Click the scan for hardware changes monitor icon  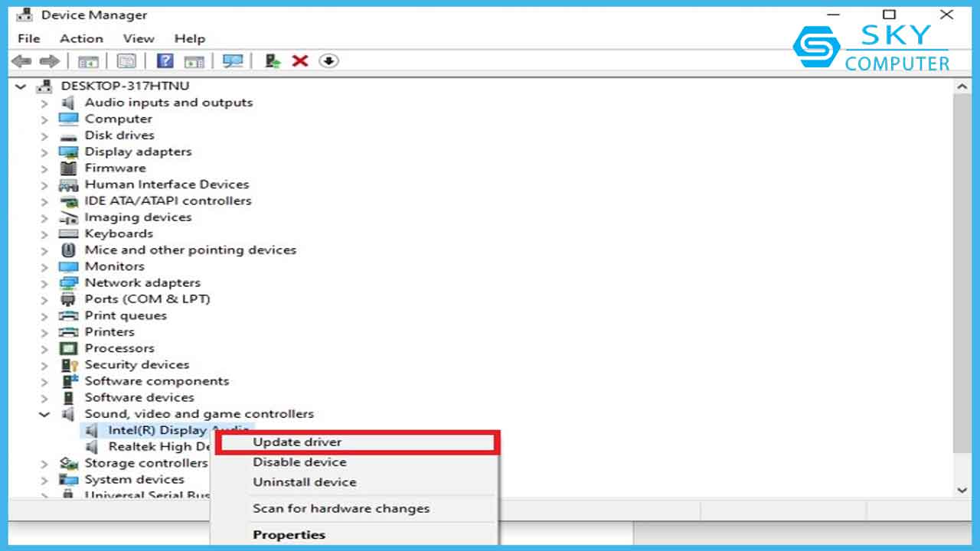pos(232,61)
